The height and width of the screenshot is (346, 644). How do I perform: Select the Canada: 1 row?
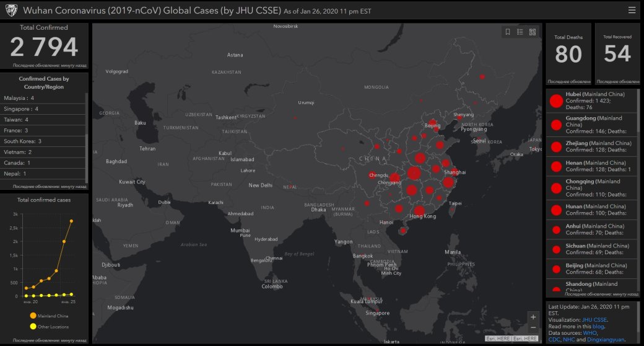[43, 163]
